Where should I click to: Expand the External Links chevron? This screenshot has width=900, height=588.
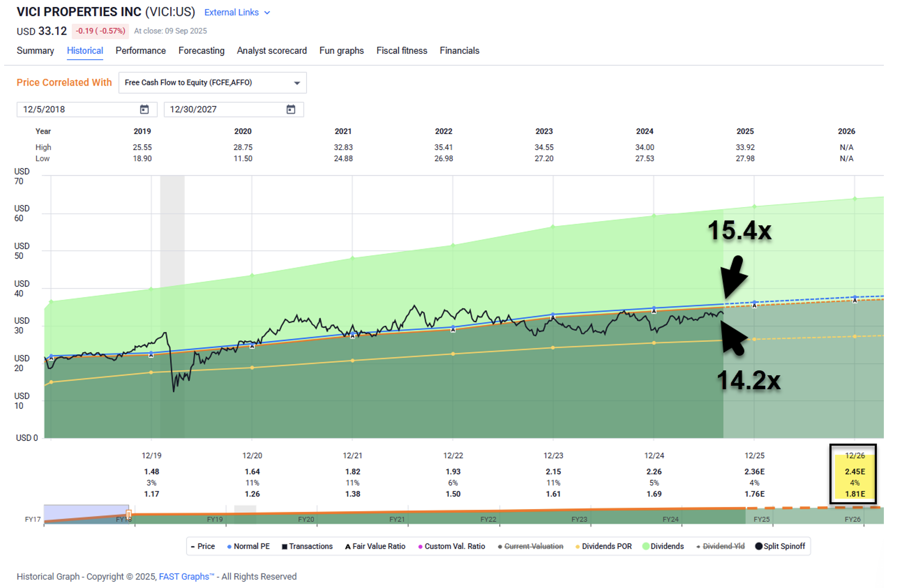268,12
